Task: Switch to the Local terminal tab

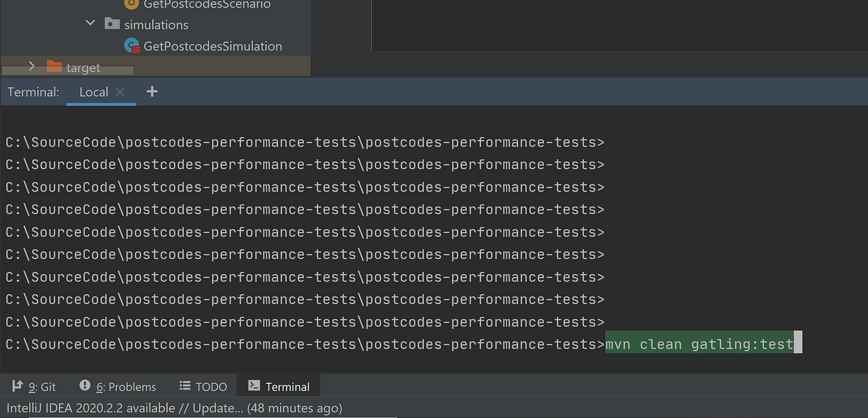Action: pyautogui.click(x=93, y=92)
